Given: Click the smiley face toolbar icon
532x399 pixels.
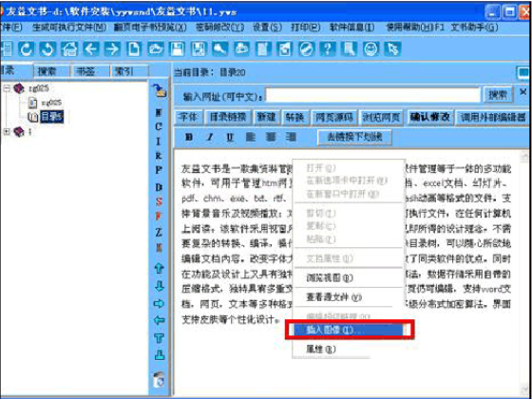Looking at the screenshot, I should (370, 49).
